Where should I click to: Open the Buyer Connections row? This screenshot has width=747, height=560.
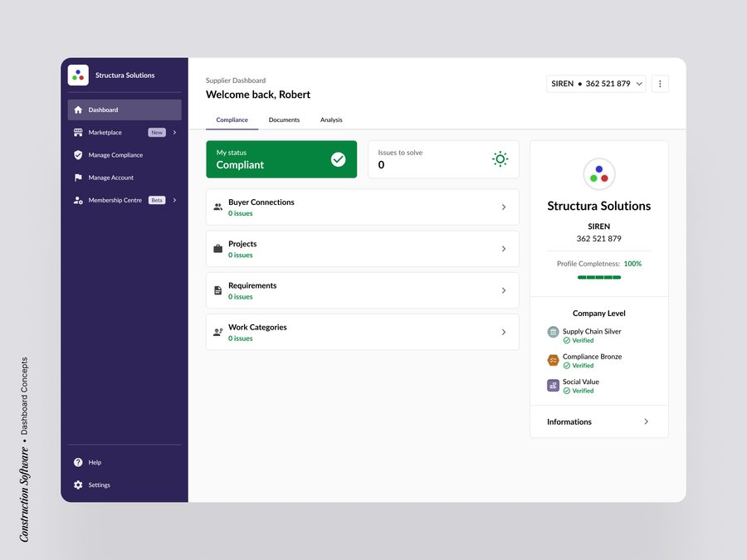pyautogui.click(x=362, y=207)
